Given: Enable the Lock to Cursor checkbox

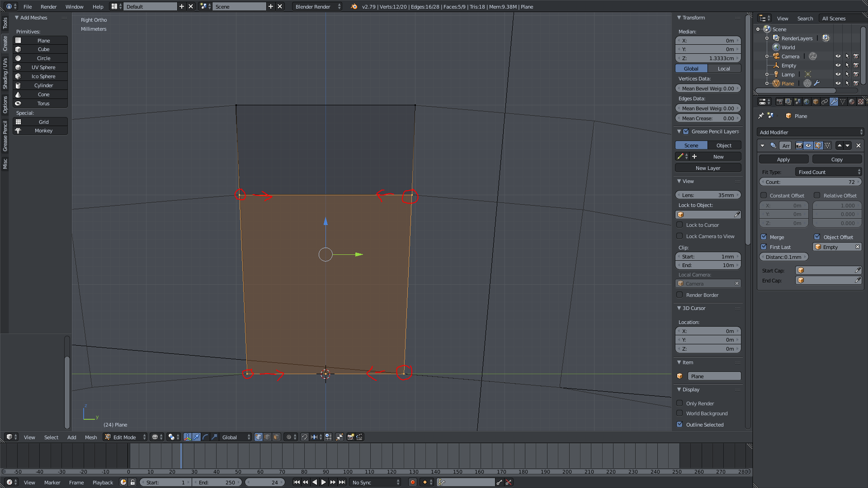Looking at the screenshot, I should click(679, 225).
